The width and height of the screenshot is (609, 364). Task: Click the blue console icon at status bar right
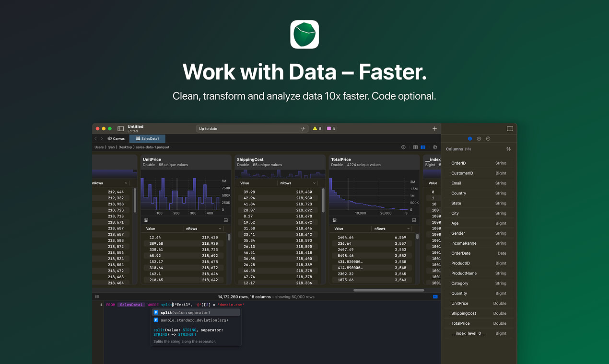click(435, 297)
